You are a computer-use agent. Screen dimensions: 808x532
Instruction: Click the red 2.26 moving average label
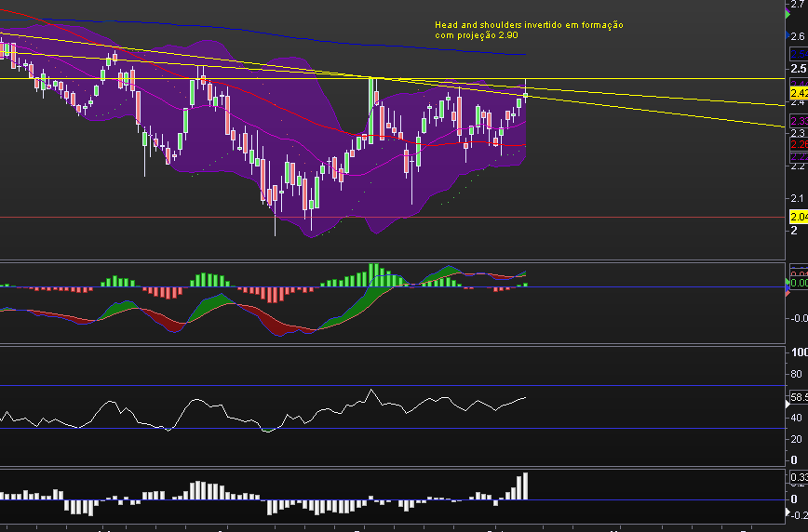coord(799,144)
